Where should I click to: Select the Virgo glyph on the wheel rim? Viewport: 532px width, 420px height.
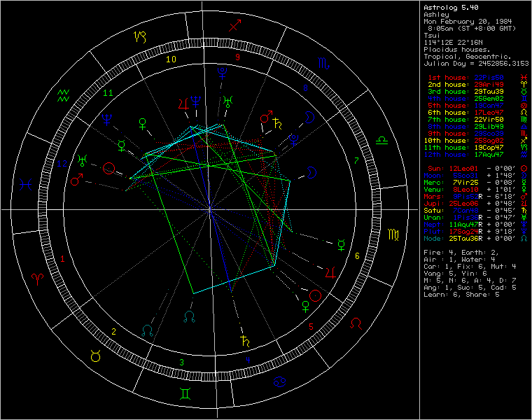click(393, 234)
